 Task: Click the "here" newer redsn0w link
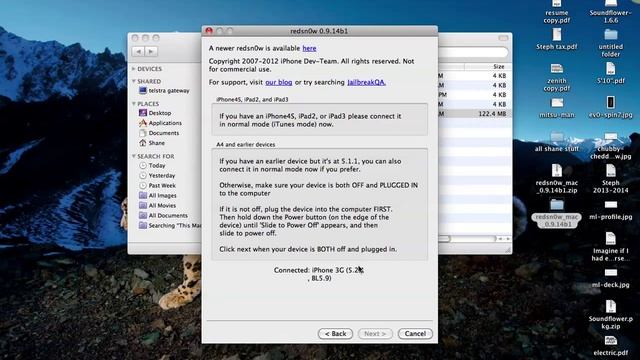[x=309, y=48]
